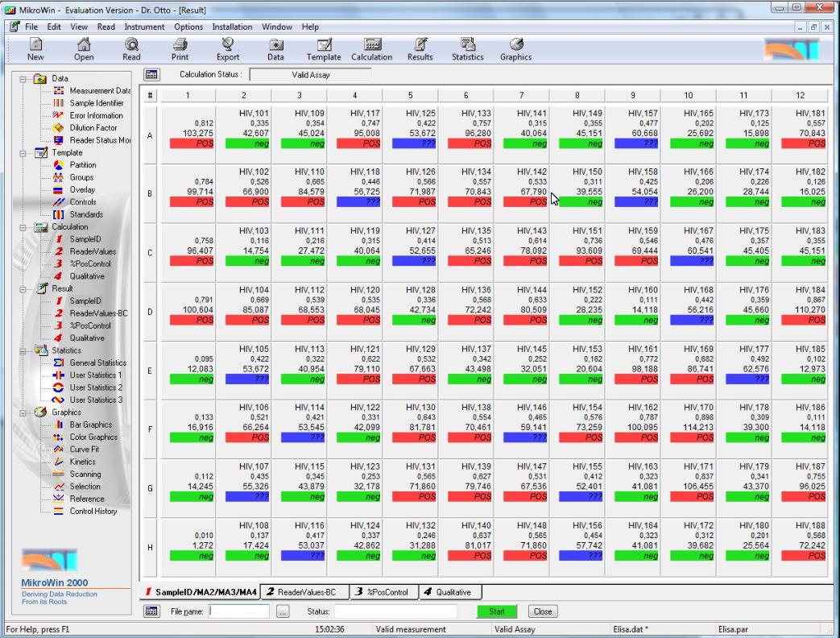Viewport: 840px width, 638px height.
Task: Click the File name input field
Action: tap(239, 611)
